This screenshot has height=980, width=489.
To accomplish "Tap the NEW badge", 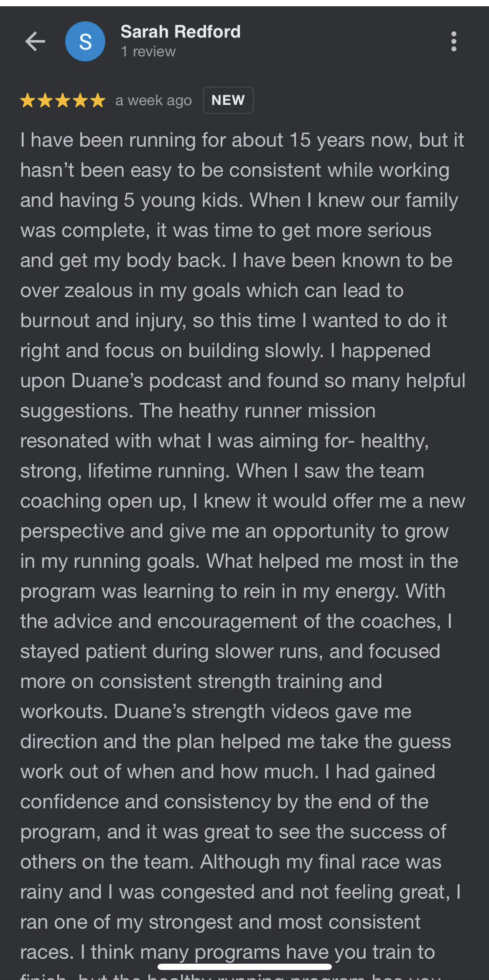I will pyautogui.click(x=228, y=100).
